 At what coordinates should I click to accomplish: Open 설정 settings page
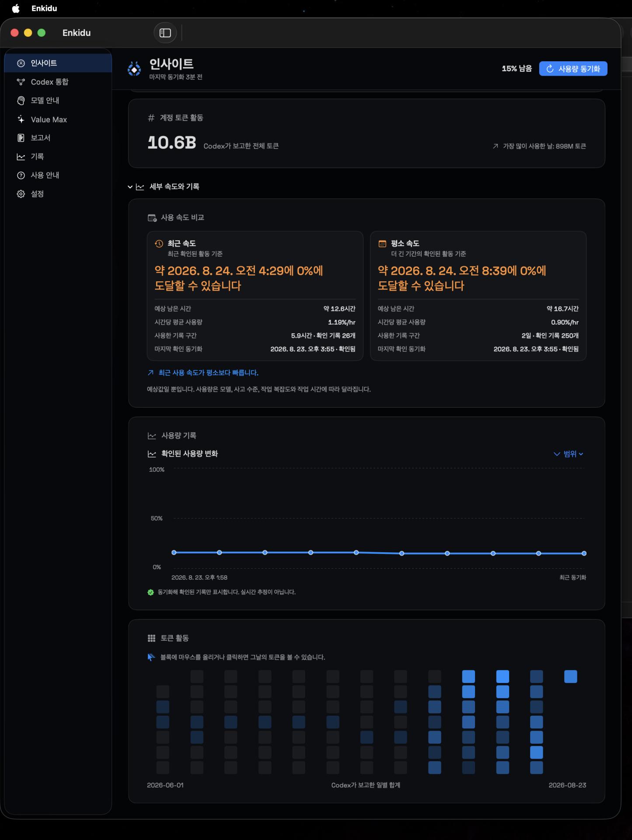58,194
